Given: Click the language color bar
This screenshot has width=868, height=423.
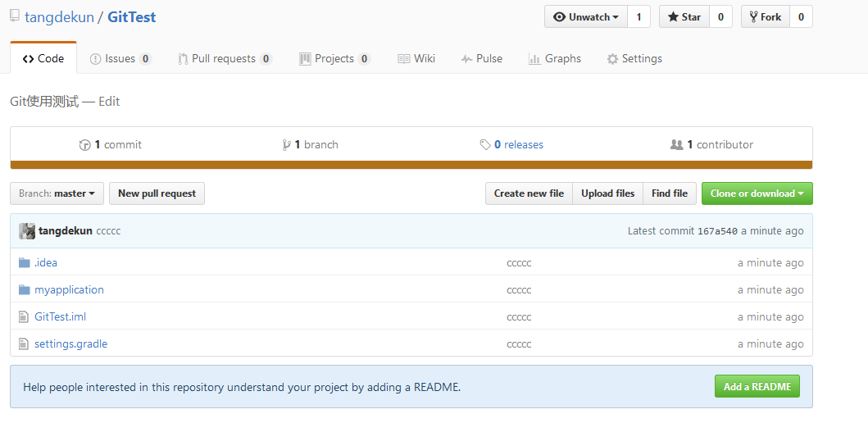Looking at the screenshot, I should (411, 165).
